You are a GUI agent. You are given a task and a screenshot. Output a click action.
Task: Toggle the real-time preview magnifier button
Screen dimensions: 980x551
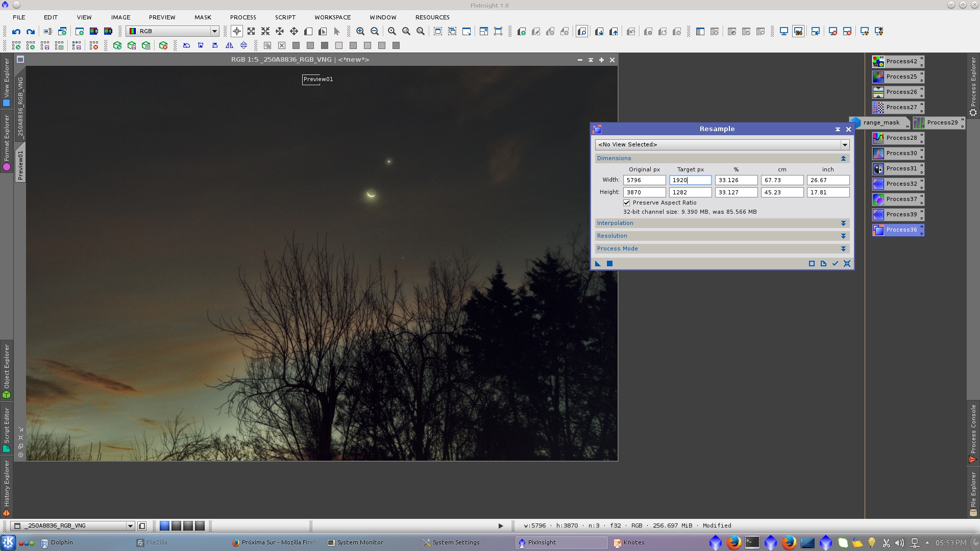(x=582, y=32)
